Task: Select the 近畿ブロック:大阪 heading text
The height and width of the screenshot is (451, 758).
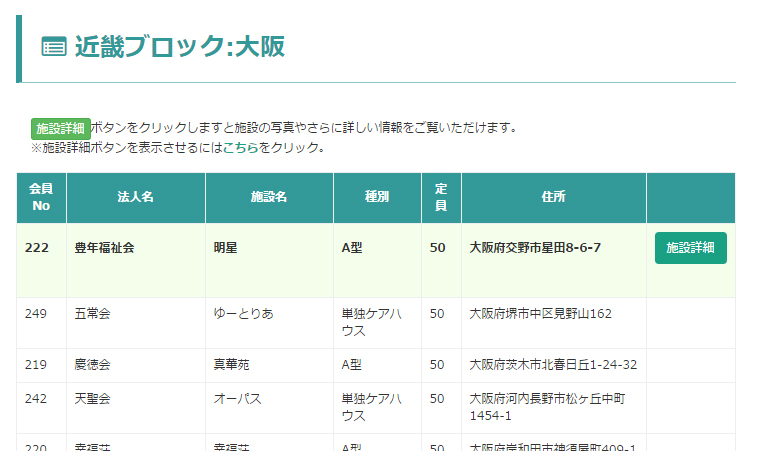Action: coord(179,47)
